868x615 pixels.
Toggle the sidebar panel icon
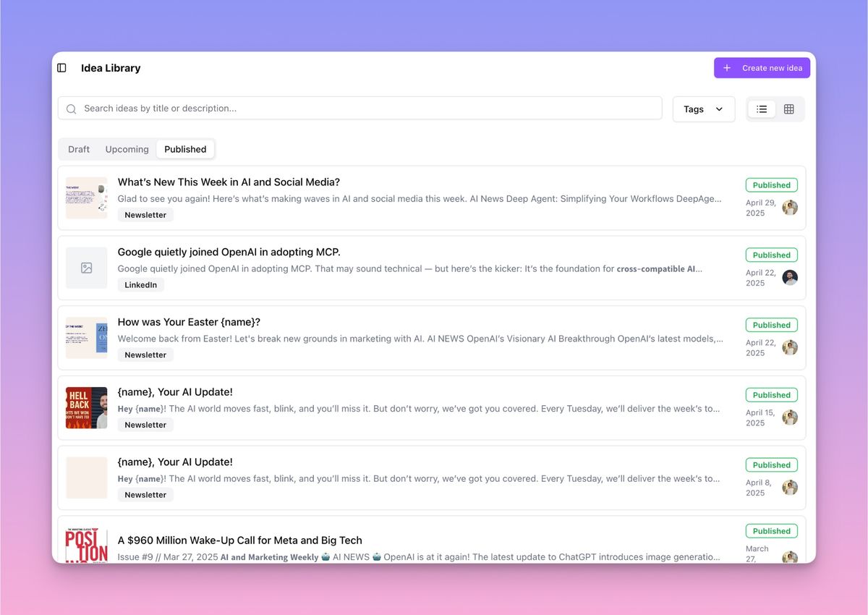click(61, 68)
